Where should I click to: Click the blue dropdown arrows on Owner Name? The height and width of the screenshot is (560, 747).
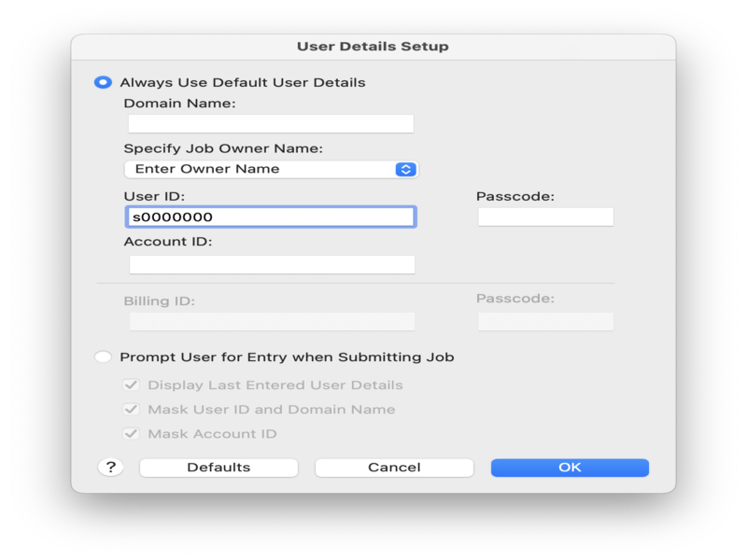tap(405, 169)
